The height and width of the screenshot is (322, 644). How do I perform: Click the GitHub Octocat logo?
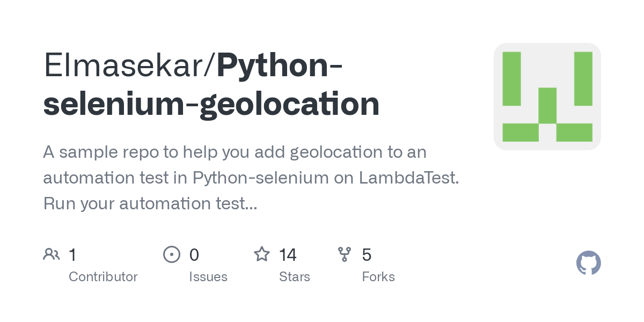click(589, 263)
